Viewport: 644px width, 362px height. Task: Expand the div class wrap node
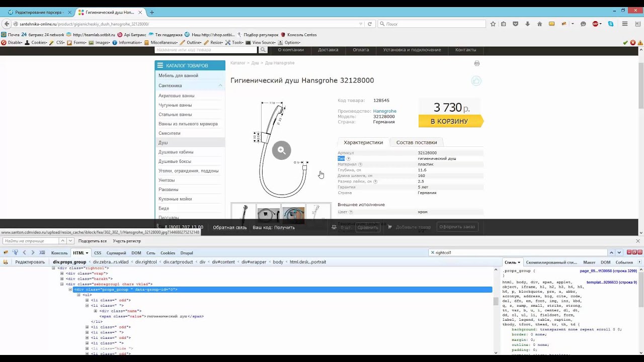(x=62, y=274)
